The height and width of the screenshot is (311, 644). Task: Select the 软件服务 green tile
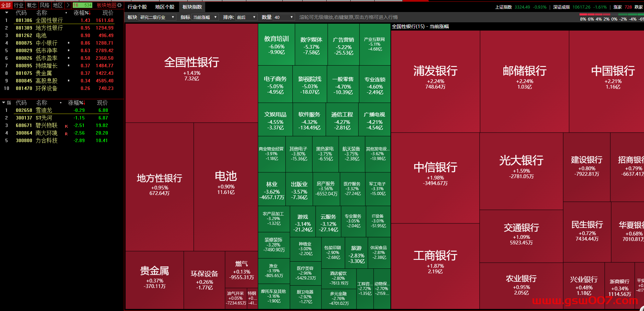[309, 119]
